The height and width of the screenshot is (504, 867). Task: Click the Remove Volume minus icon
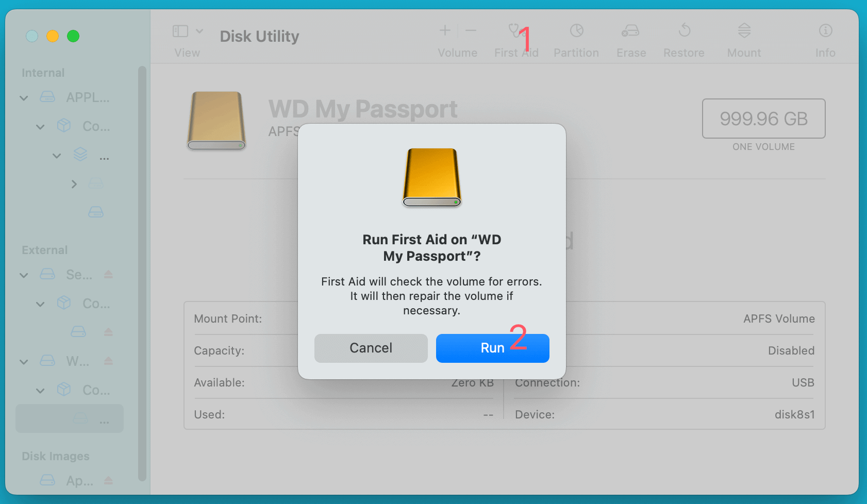[x=471, y=30]
